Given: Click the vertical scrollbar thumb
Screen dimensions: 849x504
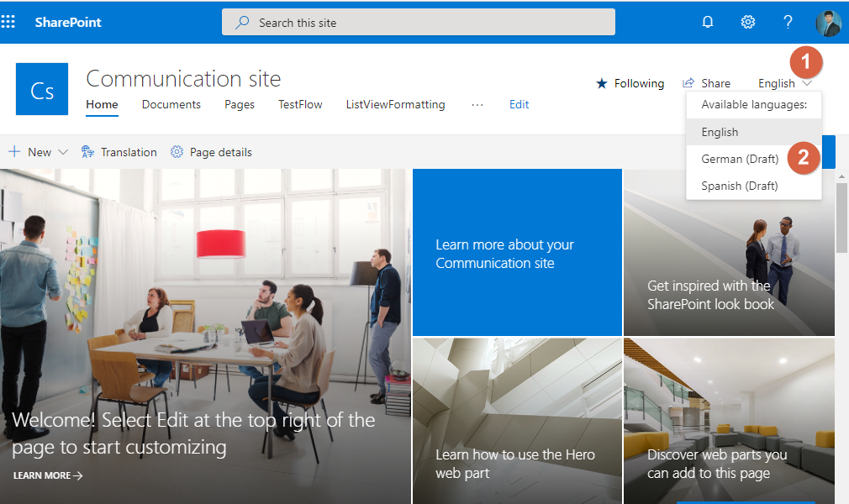Looking at the screenshot, I should pyautogui.click(x=841, y=218).
